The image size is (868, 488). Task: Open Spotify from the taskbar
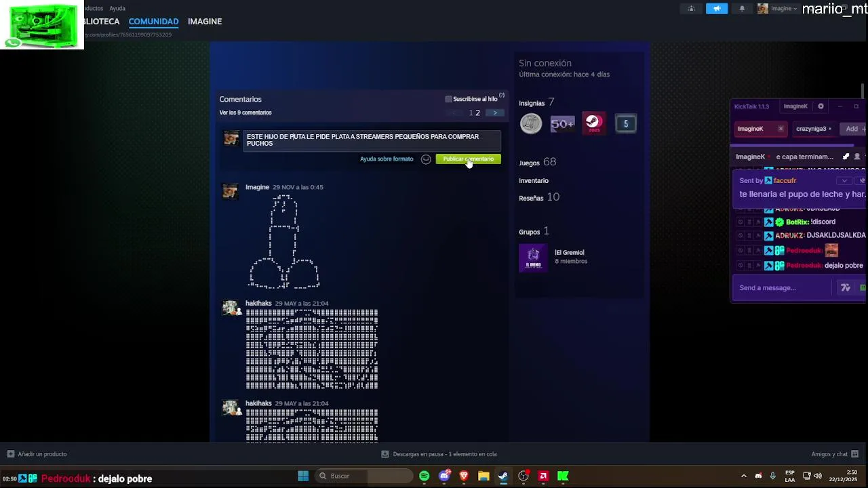[425, 476]
